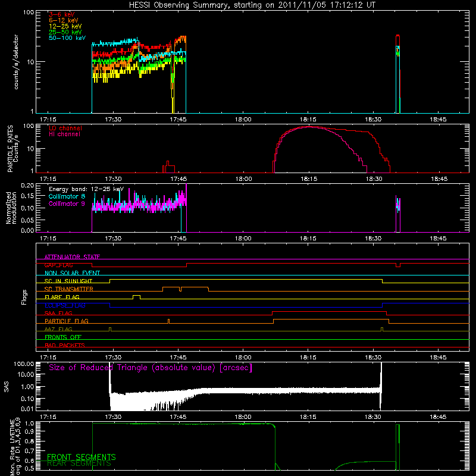Screen dimensions: 476x476
Task: Click the SAS axis label
Action: pyautogui.click(x=6, y=387)
